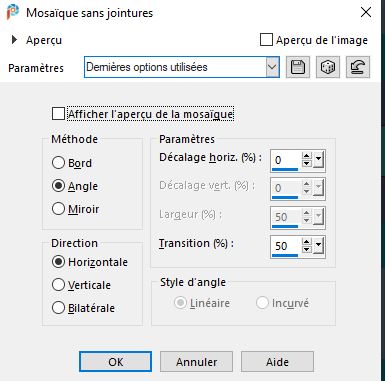
Task: Click the PaintShop Pro logo in title bar
Action: click(13, 12)
